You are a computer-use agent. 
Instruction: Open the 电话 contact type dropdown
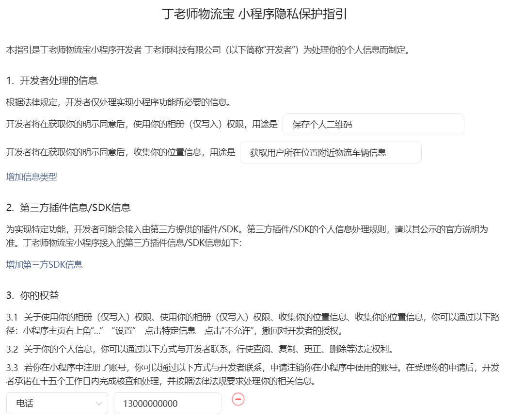(57, 403)
